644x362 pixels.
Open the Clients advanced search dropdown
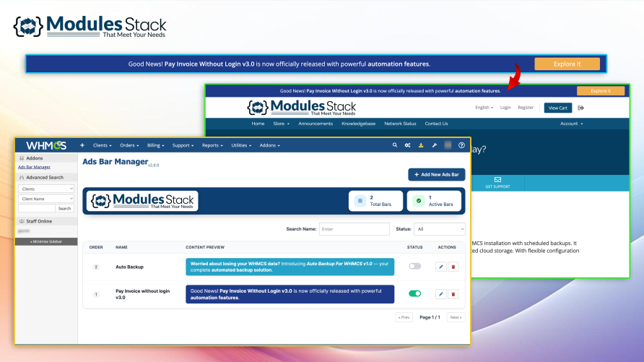click(x=46, y=189)
